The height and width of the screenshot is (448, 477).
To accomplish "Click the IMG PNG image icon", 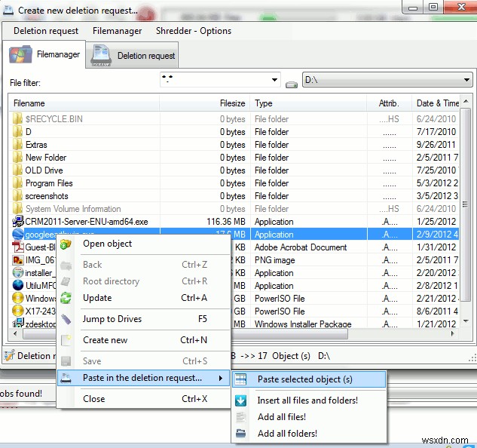I will (x=18, y=259).
